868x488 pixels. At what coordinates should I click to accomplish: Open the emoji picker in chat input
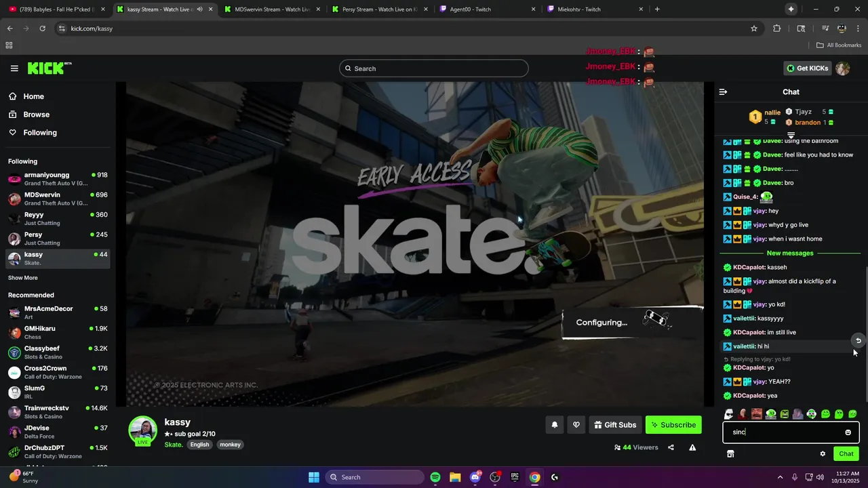[x=848, y=432]
